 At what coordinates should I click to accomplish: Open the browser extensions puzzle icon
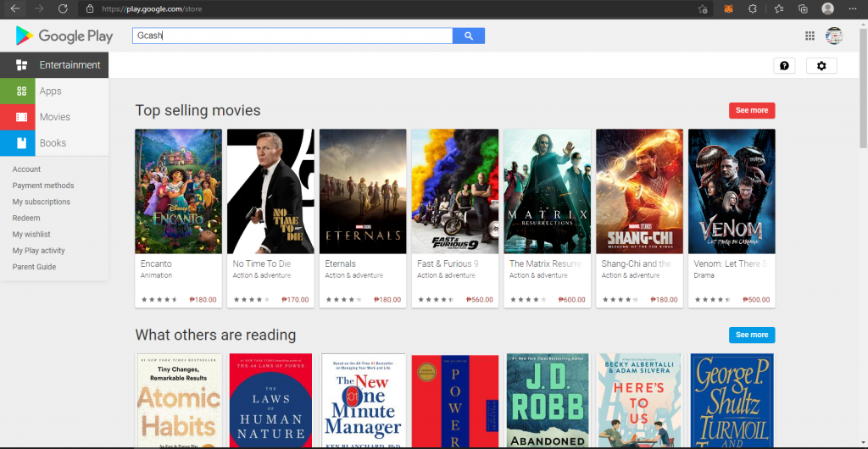[753, 8]
